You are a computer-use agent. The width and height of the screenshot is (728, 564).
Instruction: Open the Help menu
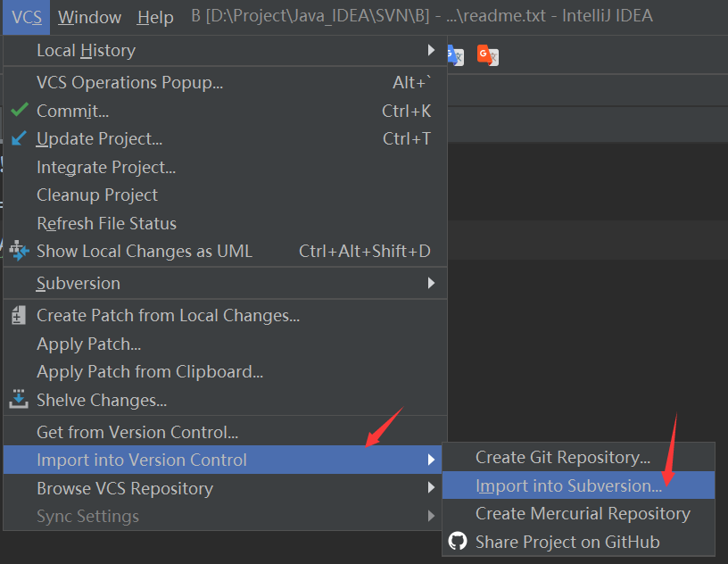[x=156, y=17]
